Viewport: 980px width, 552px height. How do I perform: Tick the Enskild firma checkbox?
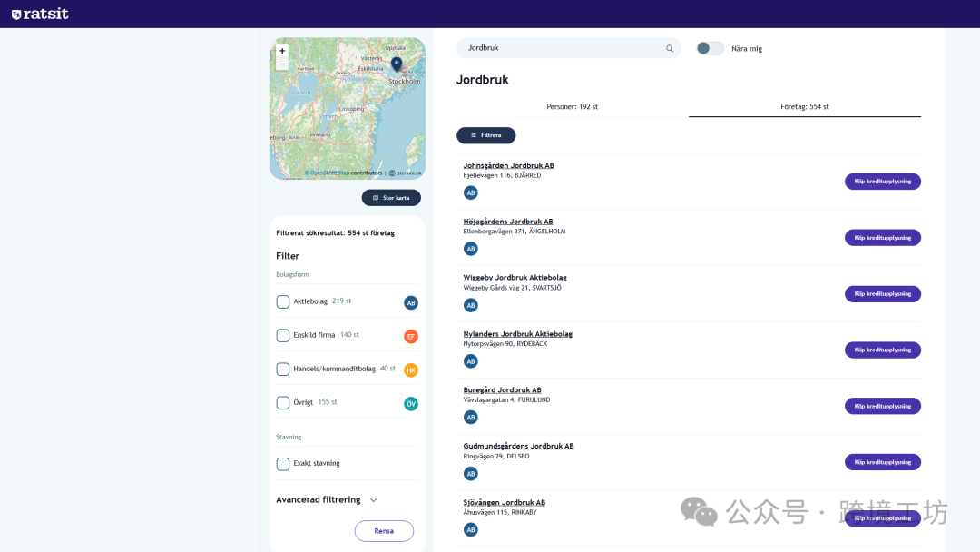[283, 335]
